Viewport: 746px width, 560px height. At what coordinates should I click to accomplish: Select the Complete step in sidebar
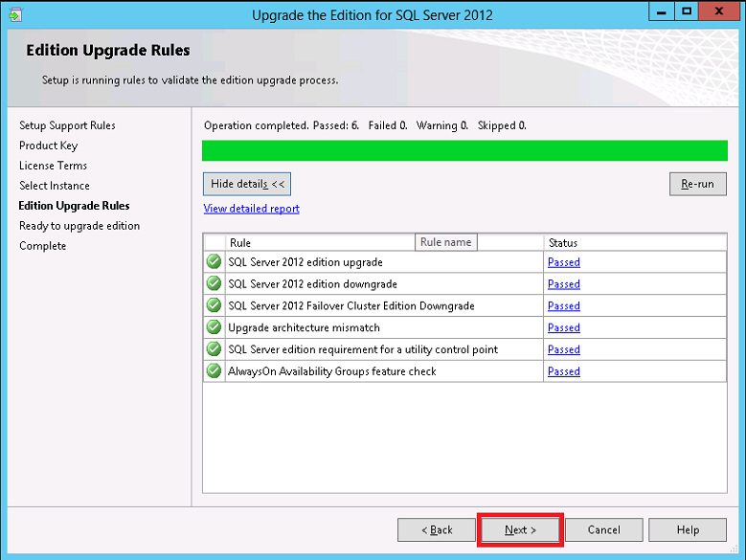point(42,246)
